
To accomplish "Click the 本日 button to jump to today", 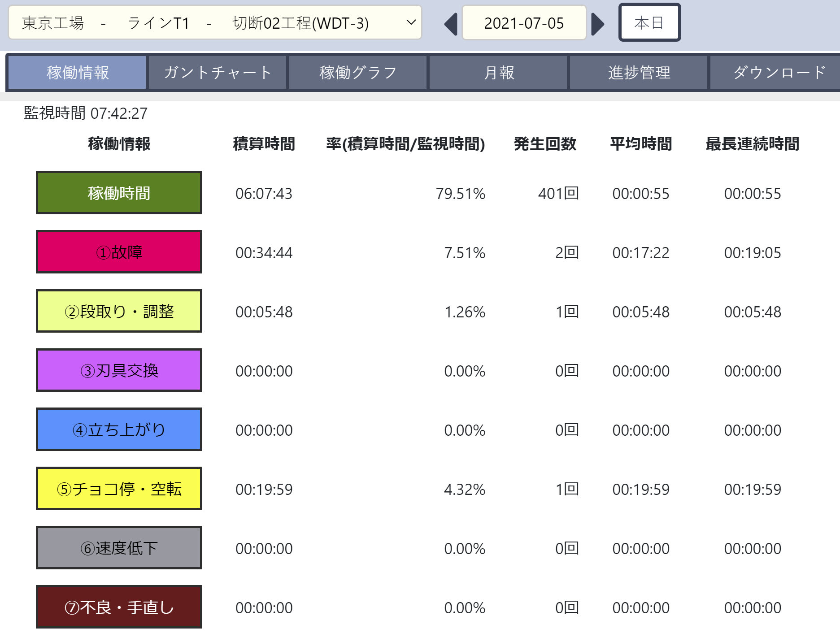I will click(649, 22).
